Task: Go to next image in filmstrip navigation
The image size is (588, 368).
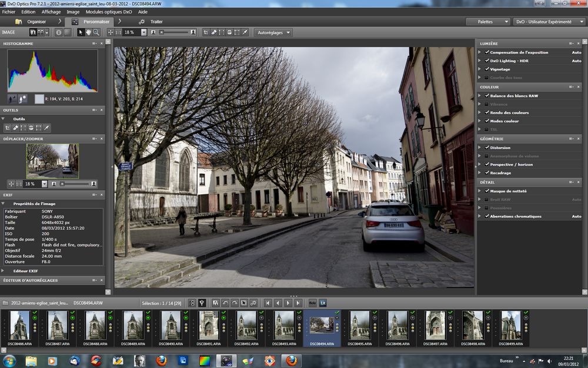Action: click(288, 303)
